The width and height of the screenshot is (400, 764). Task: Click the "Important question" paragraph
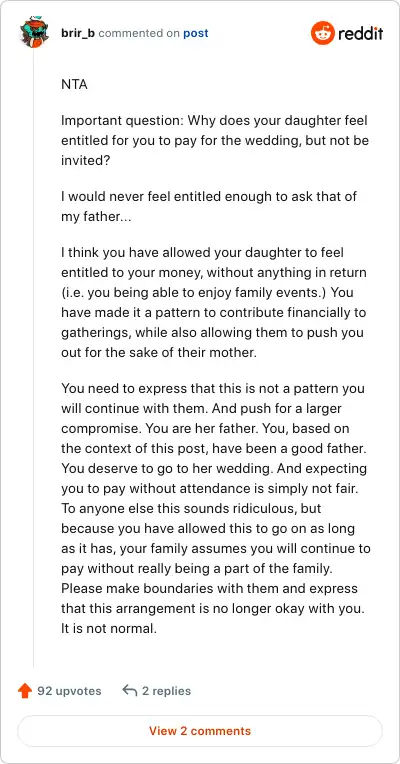click(215, 141)
